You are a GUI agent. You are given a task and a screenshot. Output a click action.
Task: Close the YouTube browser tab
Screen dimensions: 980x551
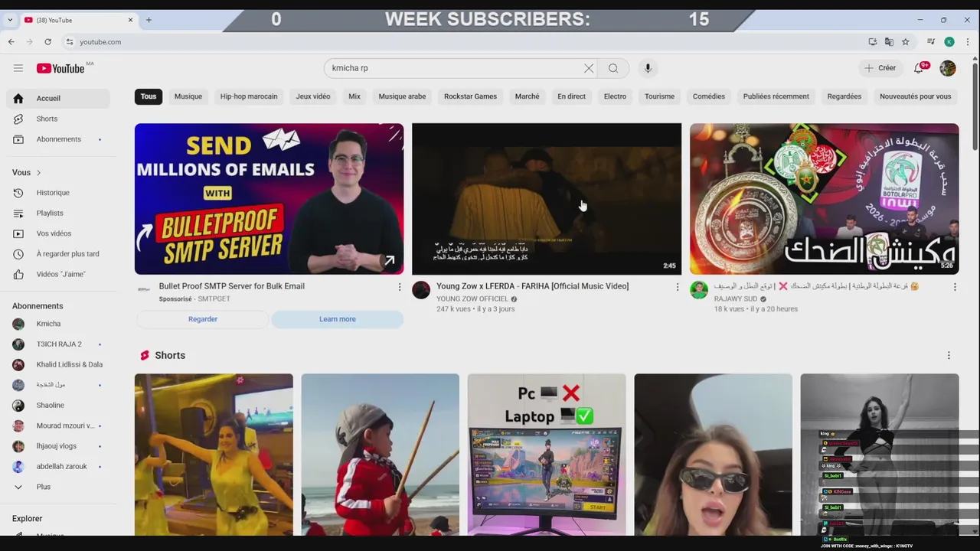point(130,20)
